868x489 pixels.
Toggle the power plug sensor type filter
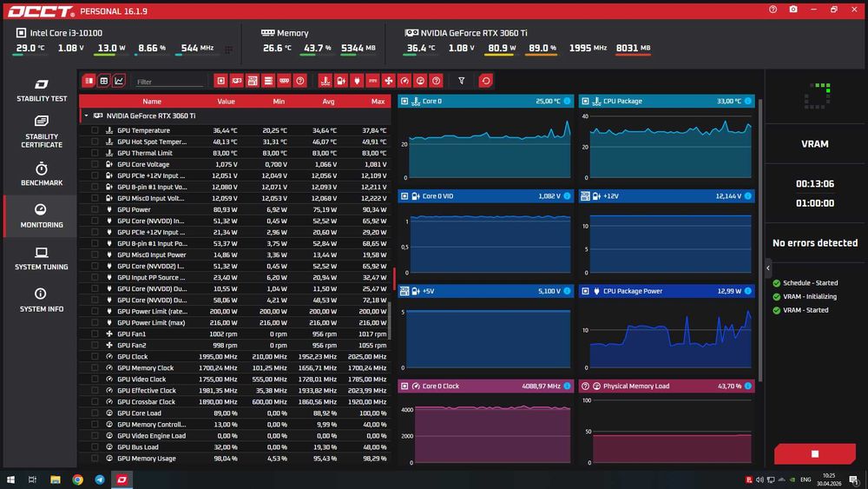pyautogui.click(x=357, y=81)
